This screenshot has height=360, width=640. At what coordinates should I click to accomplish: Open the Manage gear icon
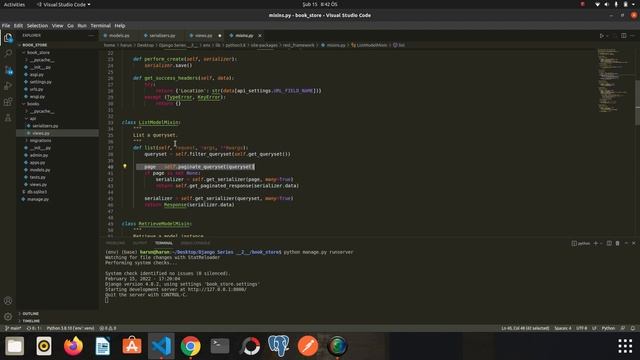(8, 316)
